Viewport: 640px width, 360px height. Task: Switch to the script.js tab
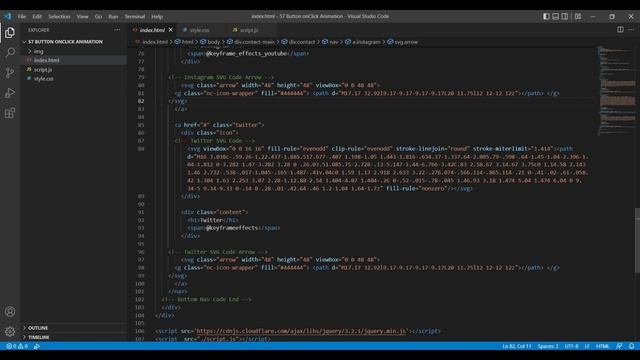click(249, 30)
